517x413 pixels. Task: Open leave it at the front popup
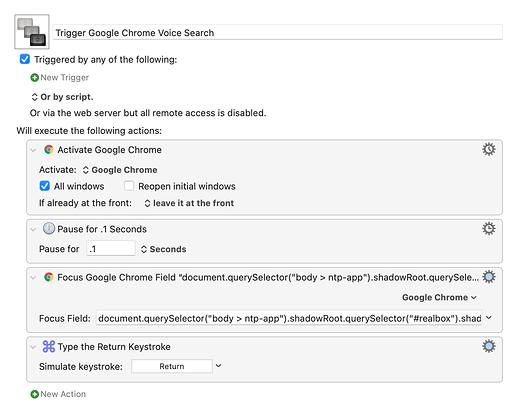pyautogui.click(x=189, y=203)
